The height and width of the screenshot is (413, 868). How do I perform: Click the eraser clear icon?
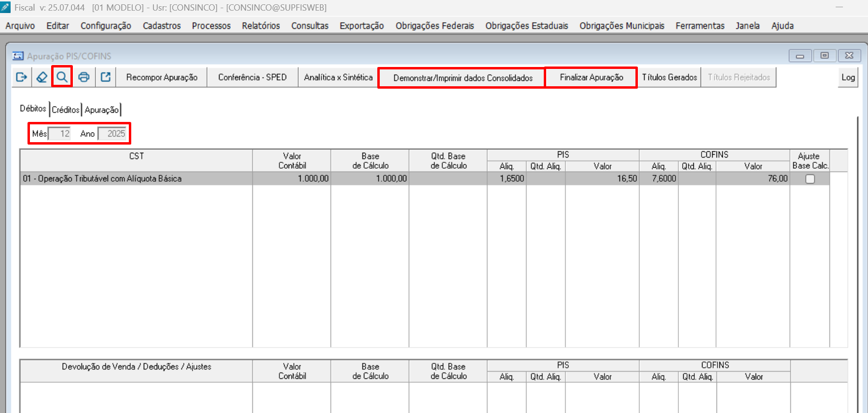click(42, 77)
